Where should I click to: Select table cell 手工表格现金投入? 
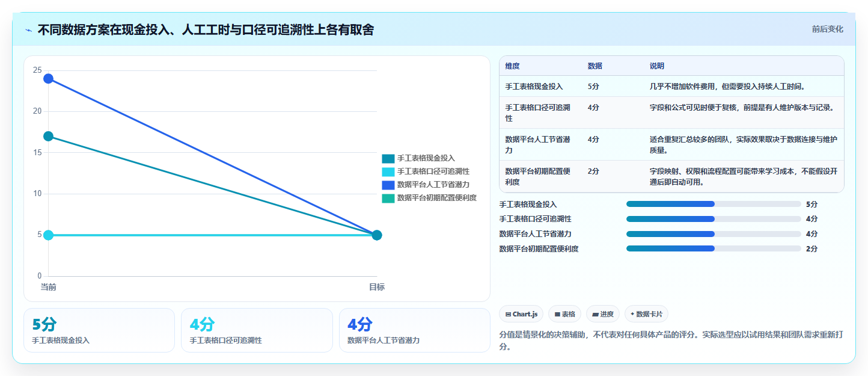(534, 87)
